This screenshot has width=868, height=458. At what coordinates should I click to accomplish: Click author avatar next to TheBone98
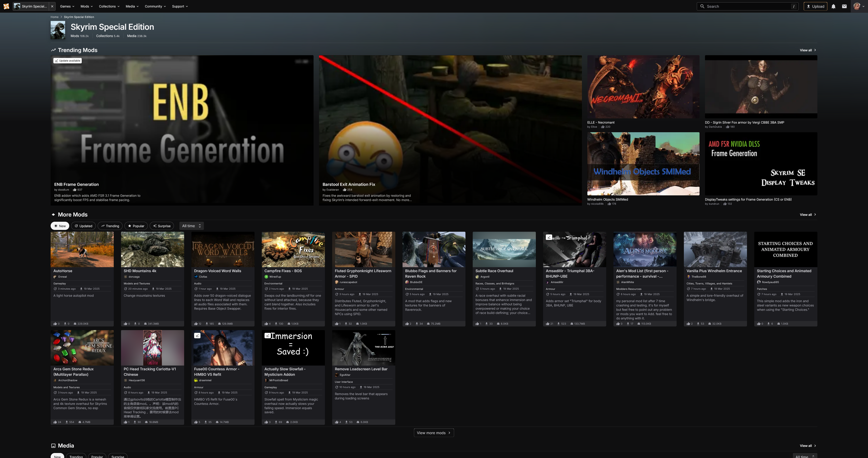click(688, 277)
